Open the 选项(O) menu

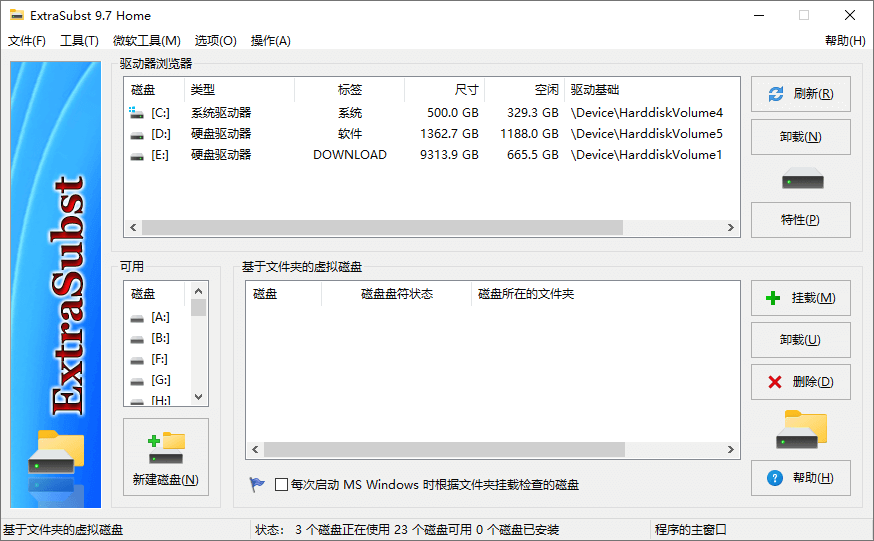[x=215, y=41]
